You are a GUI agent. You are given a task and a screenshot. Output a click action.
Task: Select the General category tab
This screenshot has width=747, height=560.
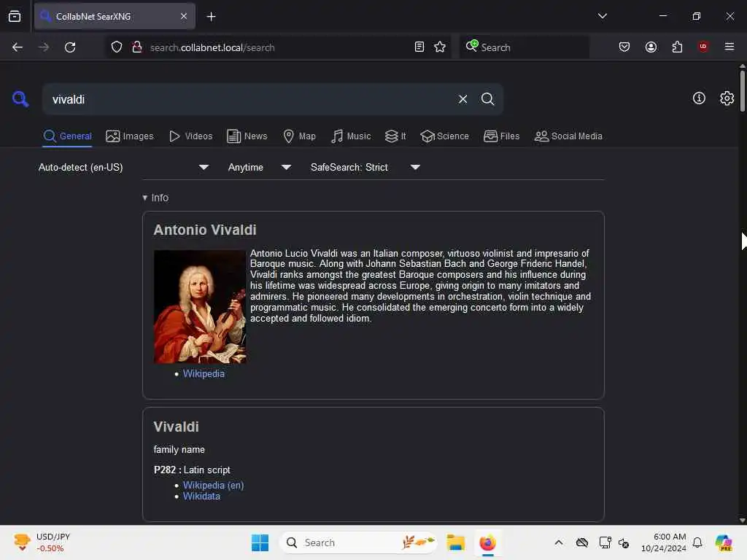68,136
